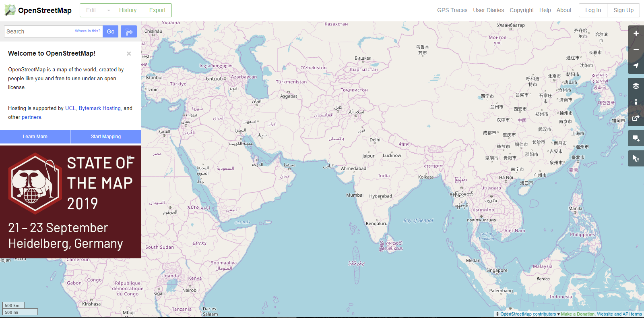
Task: Click the İstanbul label on the map
Action: click(x=154, y=78)
